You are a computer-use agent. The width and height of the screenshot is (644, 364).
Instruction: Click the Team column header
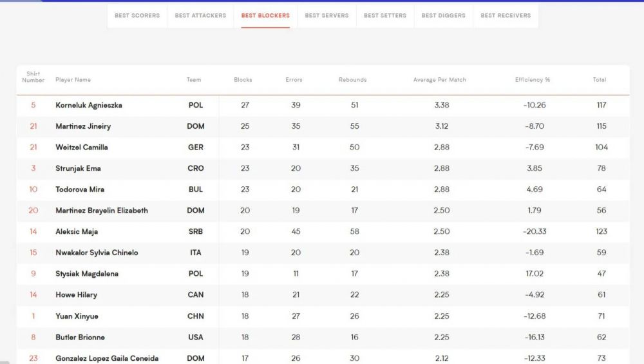point(194,80)
